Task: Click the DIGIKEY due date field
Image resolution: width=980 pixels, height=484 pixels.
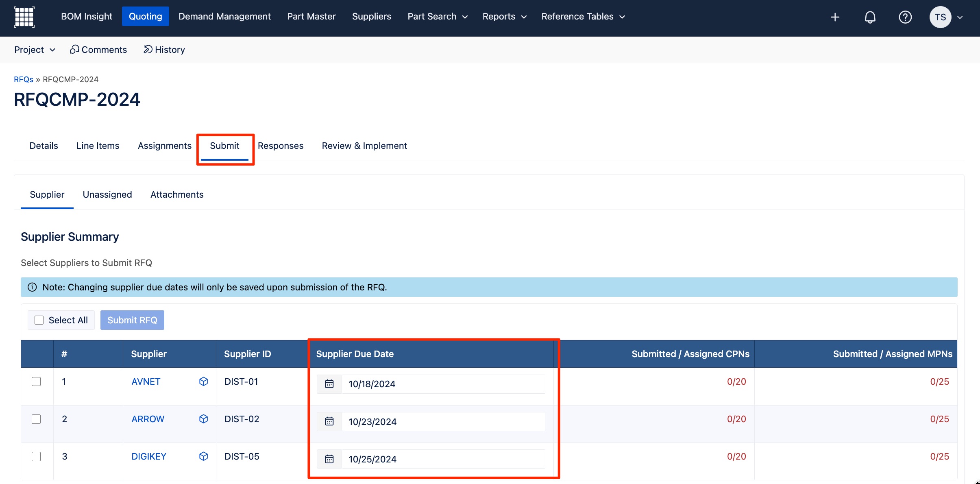Action: click(x=443, y=459)
